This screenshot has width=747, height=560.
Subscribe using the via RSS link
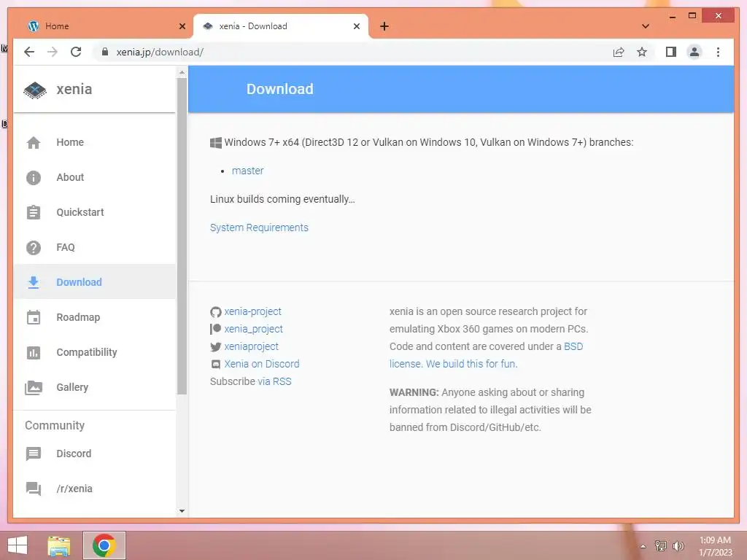pos(274,382)
